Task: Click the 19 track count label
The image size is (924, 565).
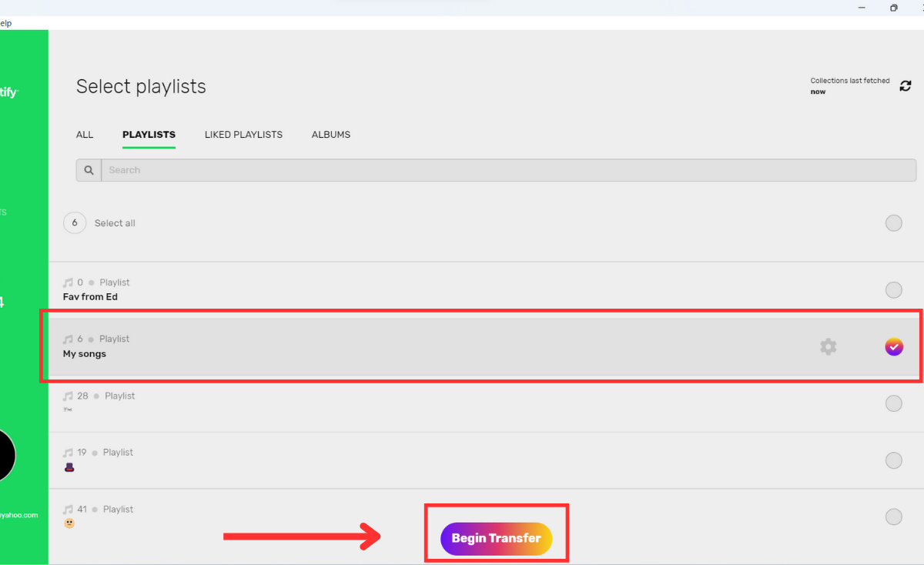Action: (82, 453)
